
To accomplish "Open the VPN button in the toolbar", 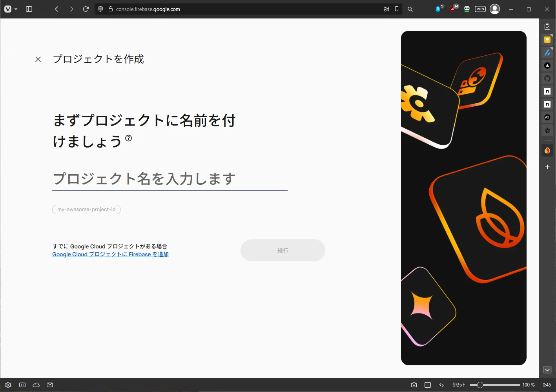I will [x=480, y=9].
